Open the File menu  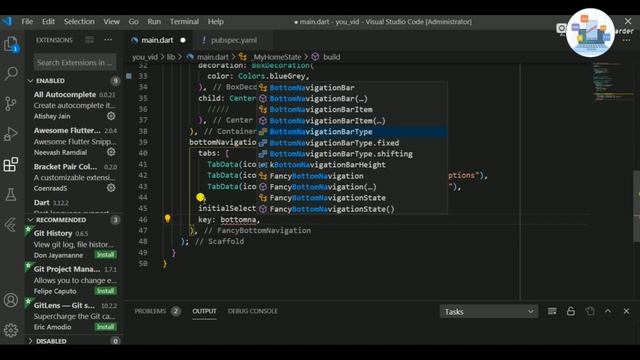coord(27,22)
